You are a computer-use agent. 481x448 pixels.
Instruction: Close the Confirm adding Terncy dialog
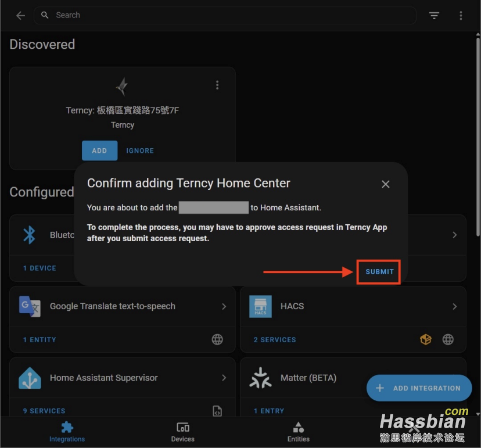click(386, 184)
